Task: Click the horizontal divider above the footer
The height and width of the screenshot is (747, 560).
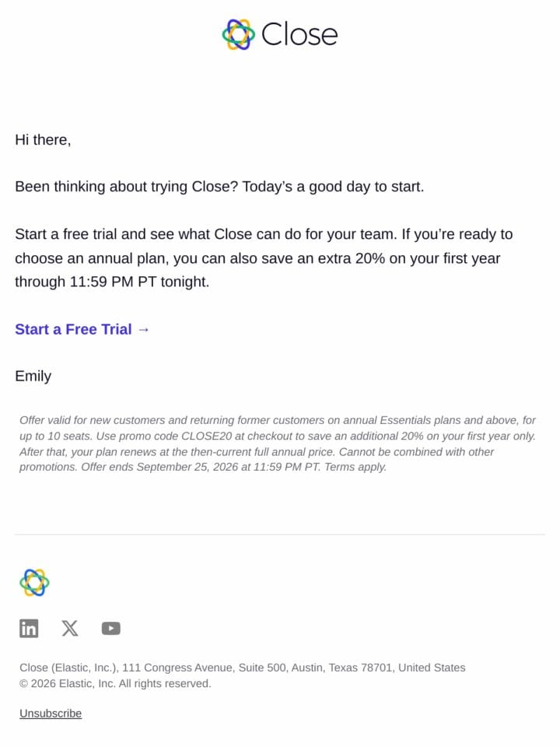Action: (280, 535)
